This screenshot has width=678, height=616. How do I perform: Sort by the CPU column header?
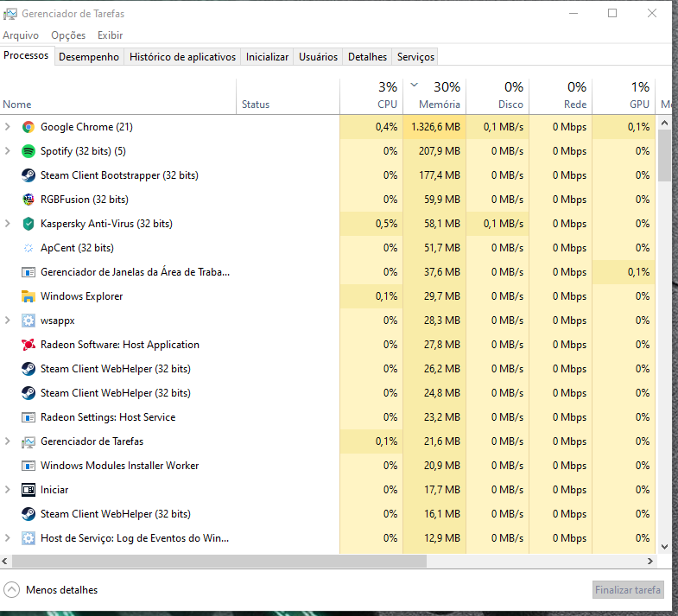pos(371,97)
